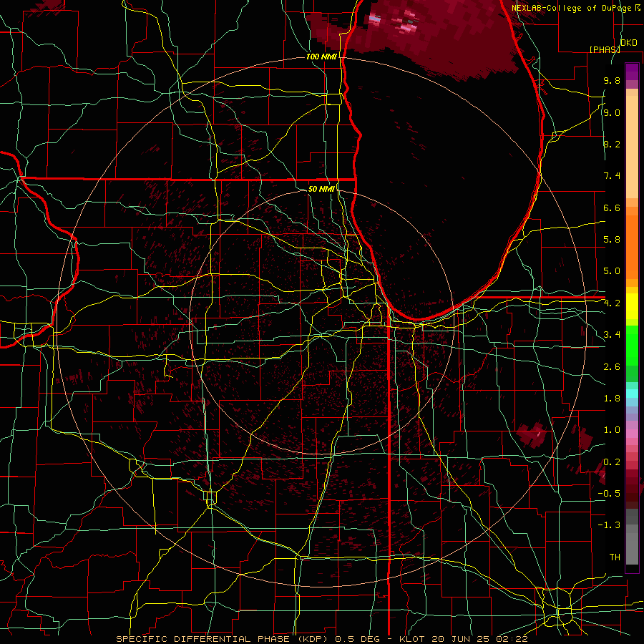Click the -1.3 scale value
Viewport: 644px width, 644px height.
point(609,525)
